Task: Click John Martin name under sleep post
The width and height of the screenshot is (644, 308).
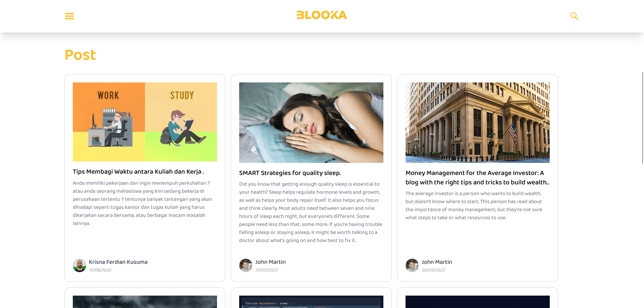Action: (x=270, y=262)
